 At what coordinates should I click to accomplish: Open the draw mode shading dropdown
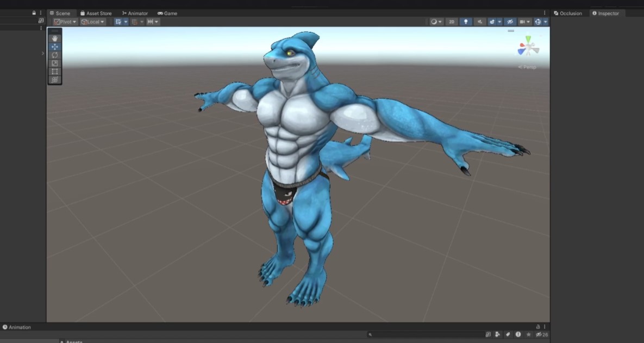point(436,22)
